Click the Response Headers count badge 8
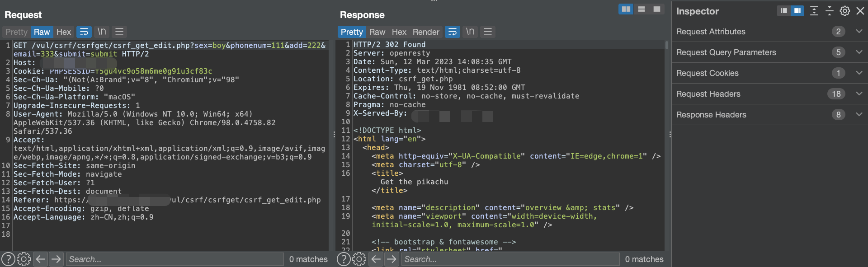868x267 pixels. (838, 115)
